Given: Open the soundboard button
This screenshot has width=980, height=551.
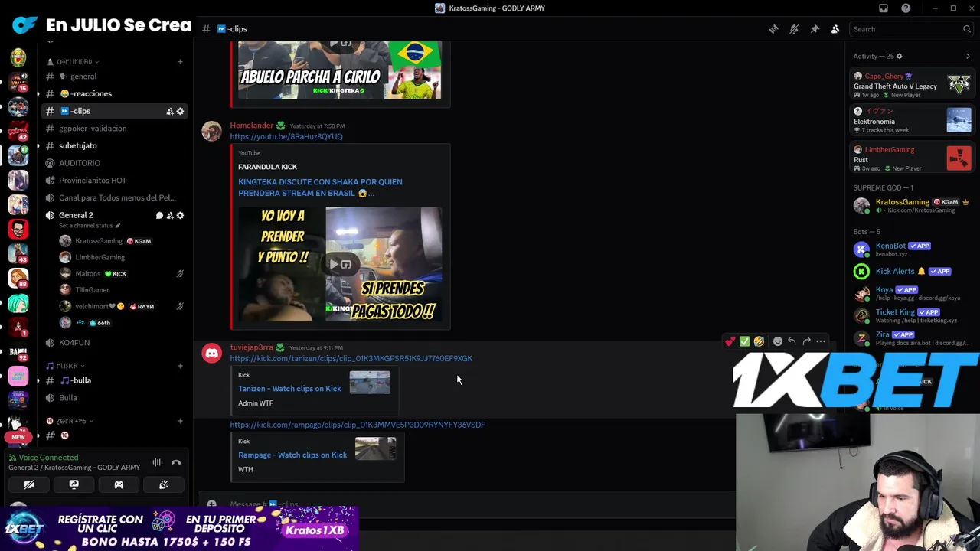Looking at the screenshot, I should click(164, 485).
